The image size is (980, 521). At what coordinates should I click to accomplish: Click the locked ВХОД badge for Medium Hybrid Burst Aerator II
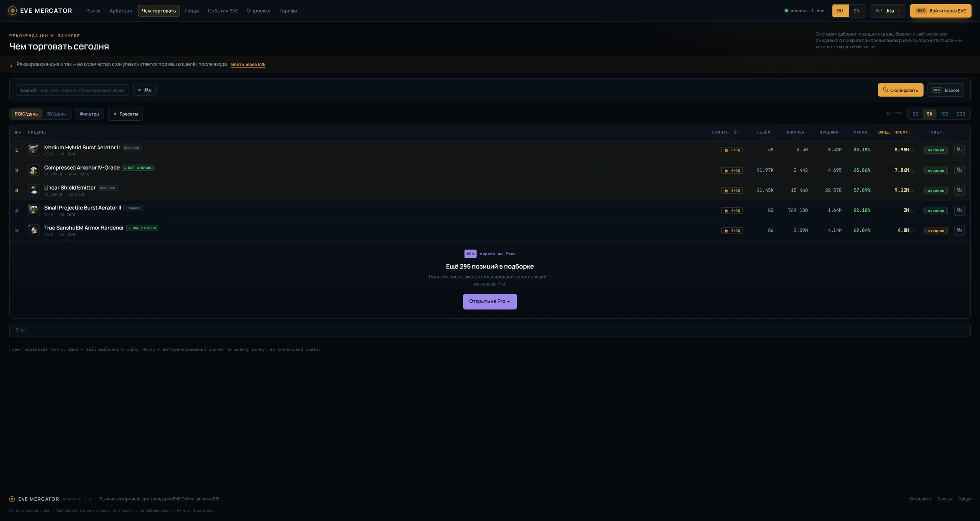[x=732, y=150]
